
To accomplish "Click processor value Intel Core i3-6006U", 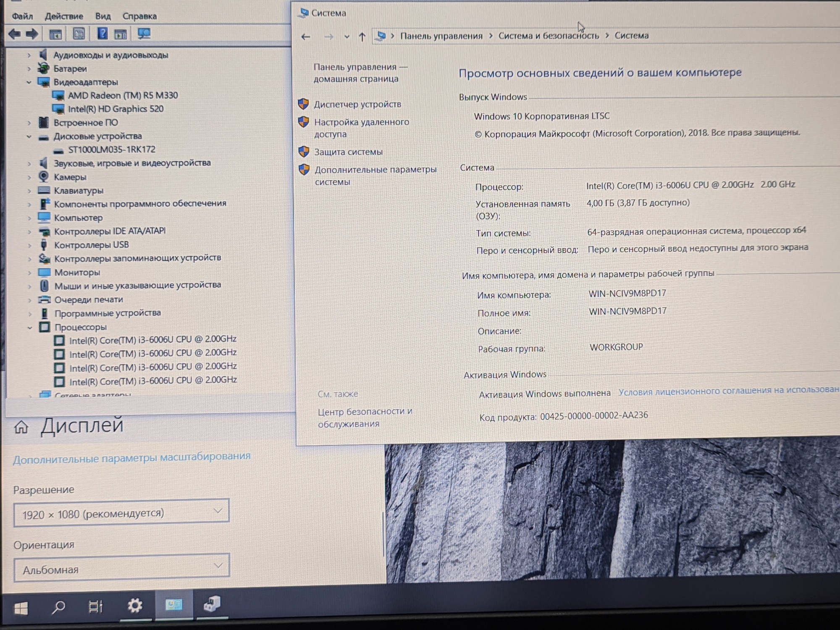I will 690,185.
